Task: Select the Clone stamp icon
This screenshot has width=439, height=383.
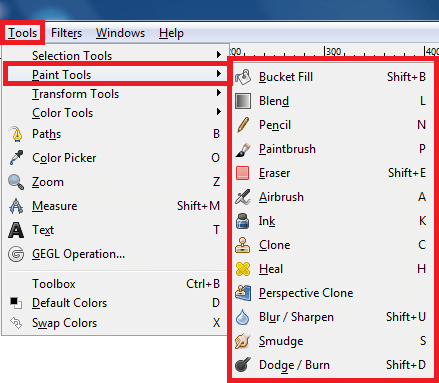Action: [243, 245]
